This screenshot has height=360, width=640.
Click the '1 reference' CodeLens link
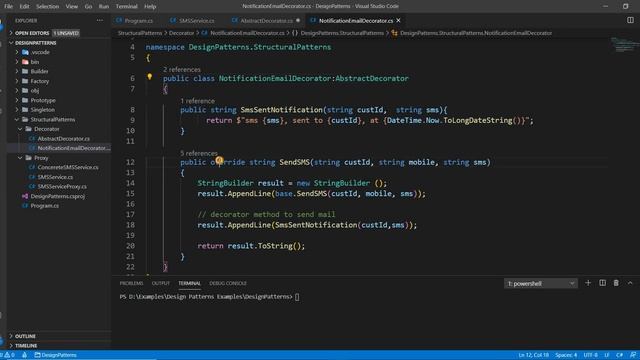pyautogui.click(x=197, y=101)
